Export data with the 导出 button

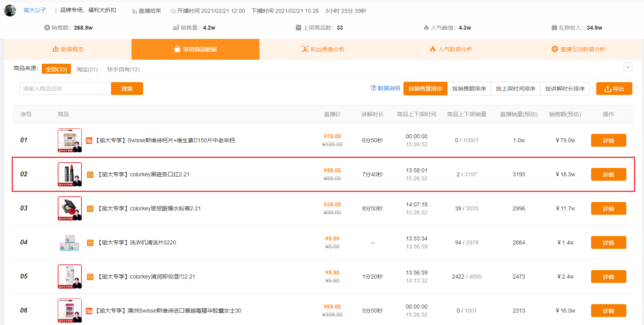[614, 89]
